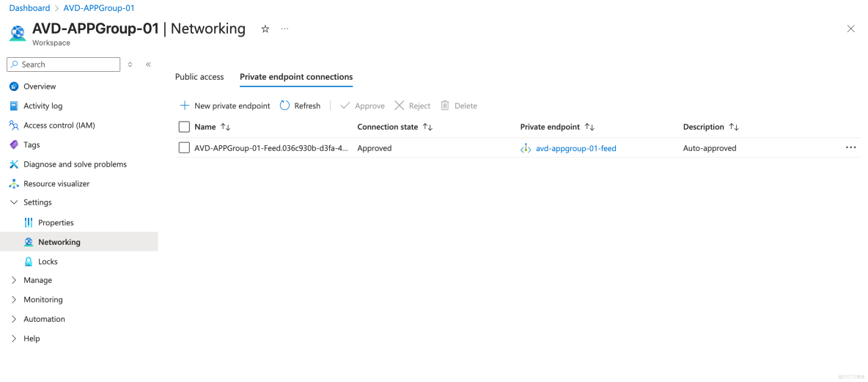Click the Diagnose wrench icon
Image resolution: width=868 pixels, height=382 pixels.
14,164
